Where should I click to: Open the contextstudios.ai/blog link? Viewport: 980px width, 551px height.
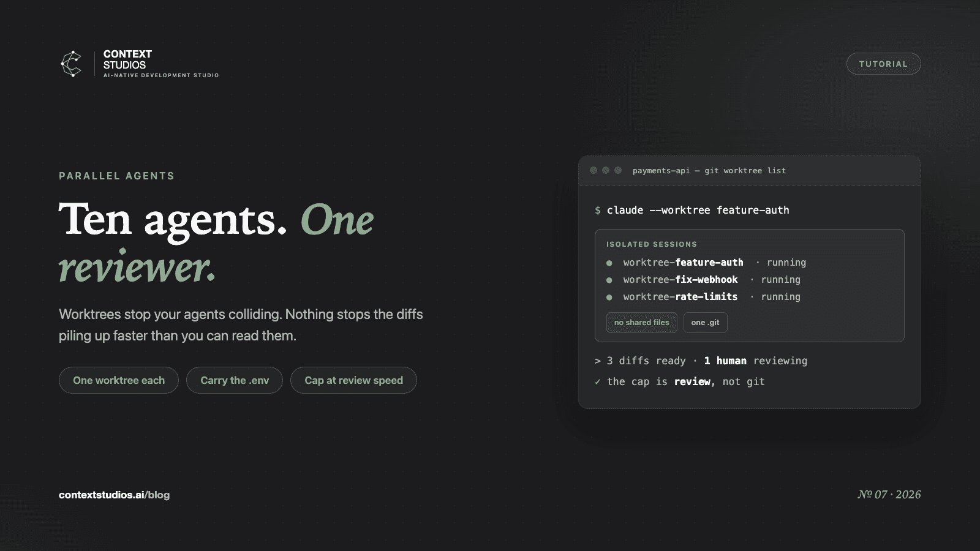click(x=115, y=495)
